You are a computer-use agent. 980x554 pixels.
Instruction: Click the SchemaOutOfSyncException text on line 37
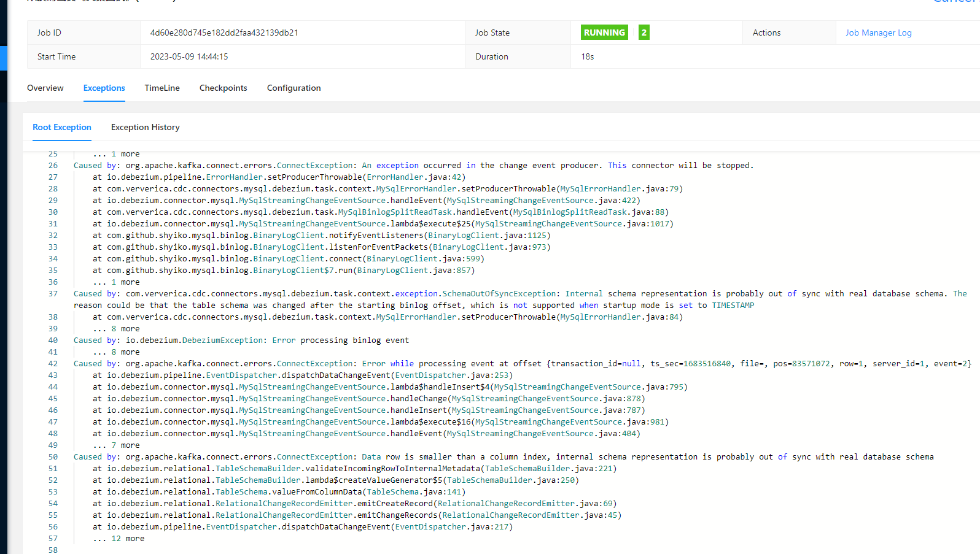point(499,294)
